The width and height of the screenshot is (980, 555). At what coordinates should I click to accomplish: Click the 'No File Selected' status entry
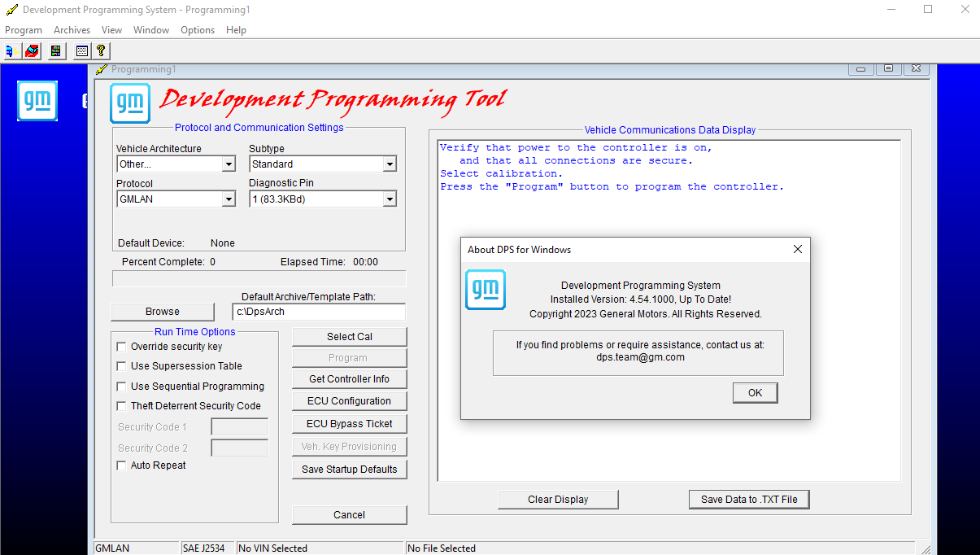660,548
